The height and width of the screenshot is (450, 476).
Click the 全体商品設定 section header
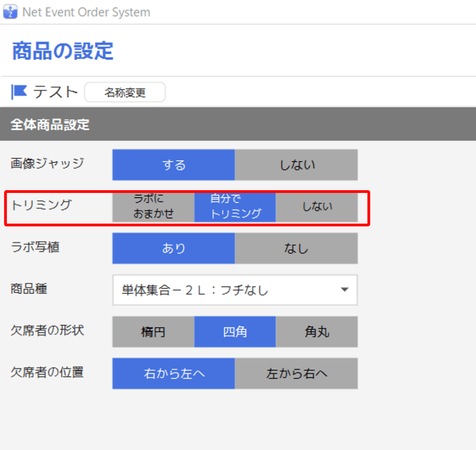pyautogui.click(x=238, y=124)
